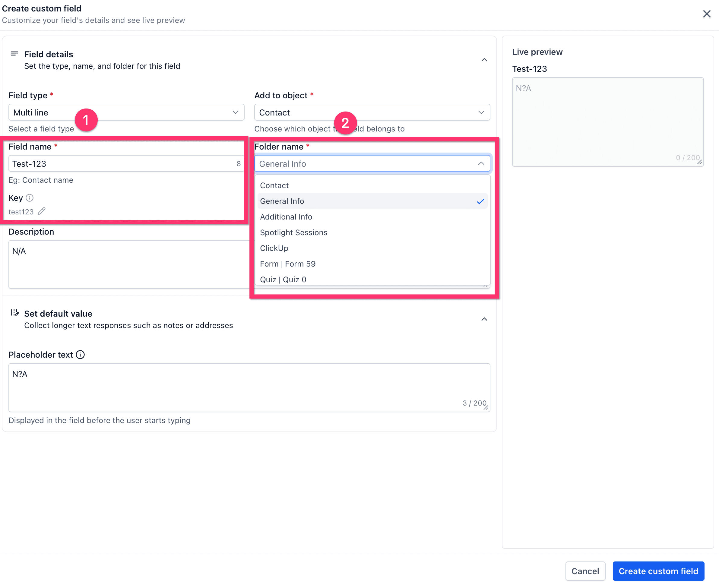Click the info icon next to Key

[30, 198]
